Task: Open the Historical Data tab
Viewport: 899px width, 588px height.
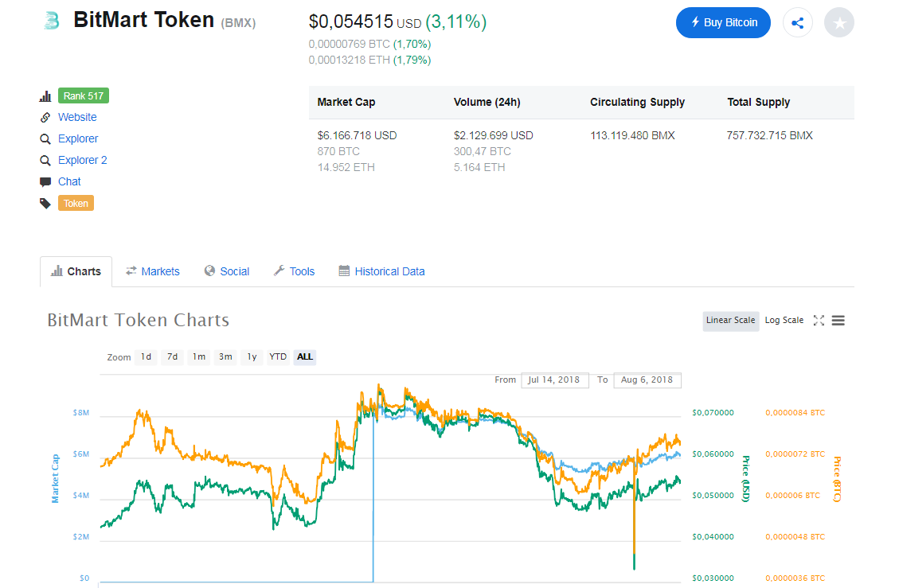Action: click(x=381, y=271)
